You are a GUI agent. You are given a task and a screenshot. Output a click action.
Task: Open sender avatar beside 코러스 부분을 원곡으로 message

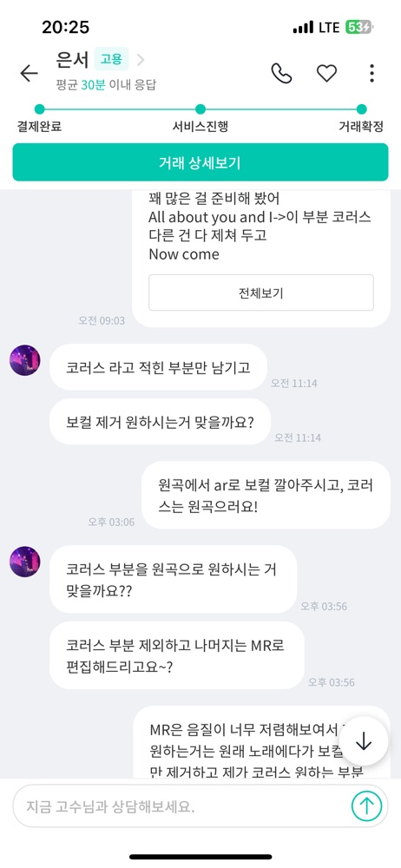point(25,562)
